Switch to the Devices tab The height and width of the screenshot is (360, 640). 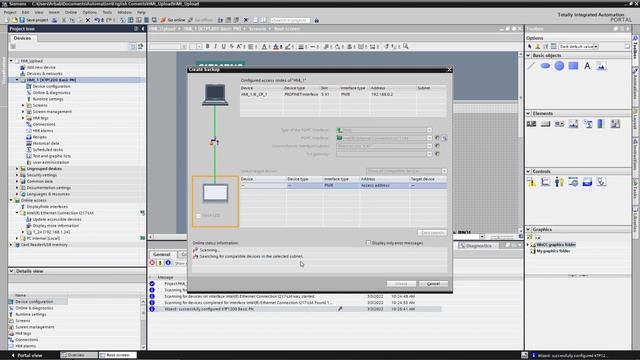[22, 38]
